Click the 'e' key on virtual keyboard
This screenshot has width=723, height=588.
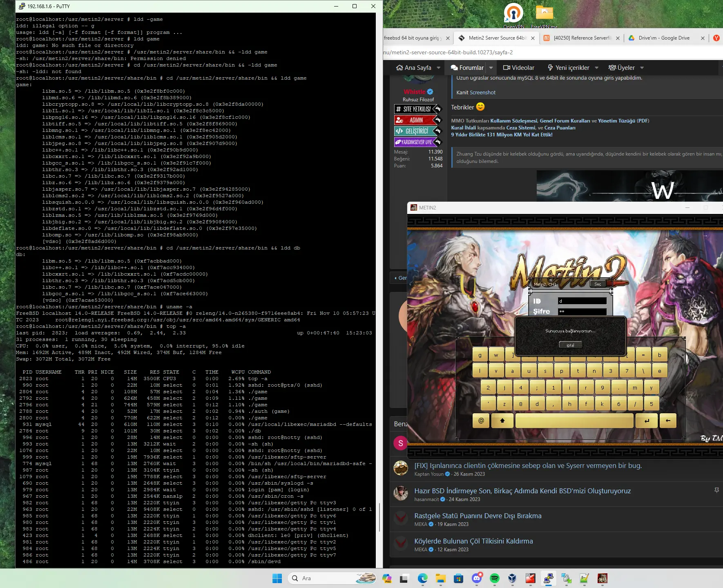(659, 371)
